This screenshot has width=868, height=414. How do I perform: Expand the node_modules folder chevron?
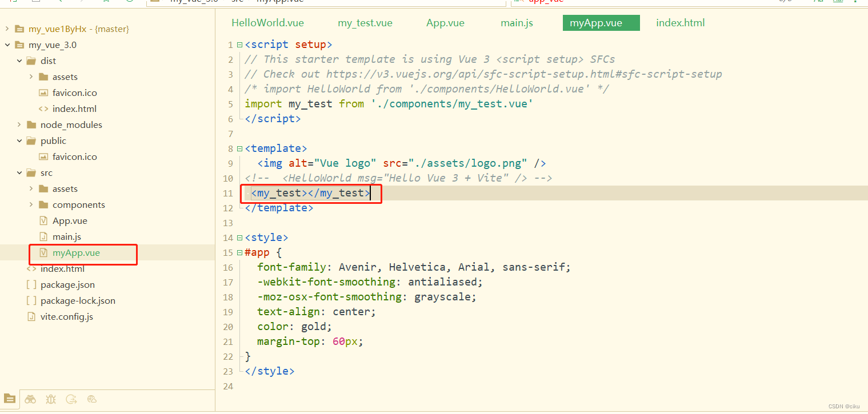19,124
